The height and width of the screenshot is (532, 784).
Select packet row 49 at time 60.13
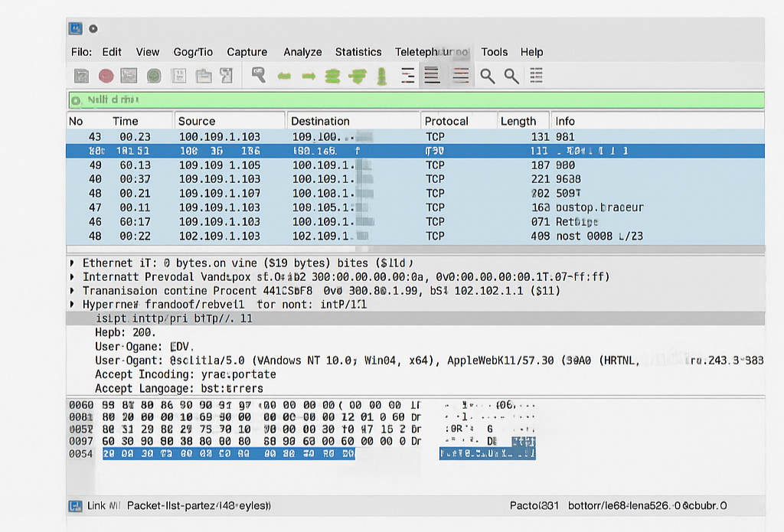pyautogui.click(x=415, y=165)
